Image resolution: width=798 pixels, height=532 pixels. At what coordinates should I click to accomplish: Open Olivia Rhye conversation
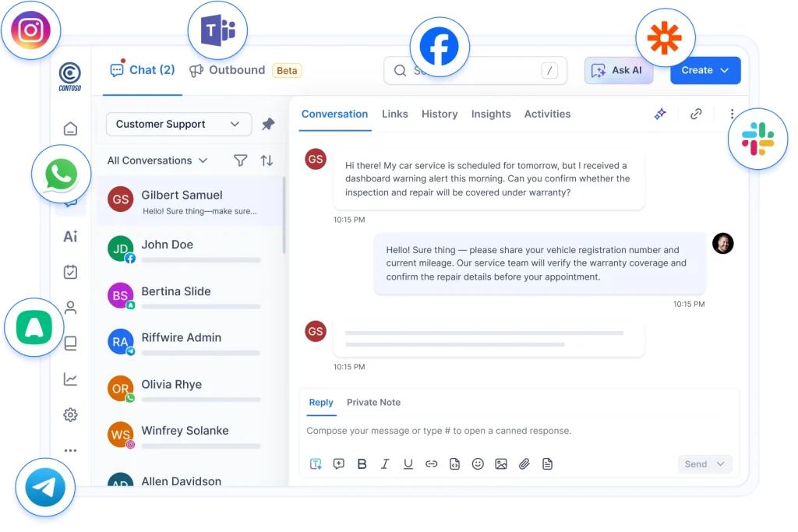189,389
